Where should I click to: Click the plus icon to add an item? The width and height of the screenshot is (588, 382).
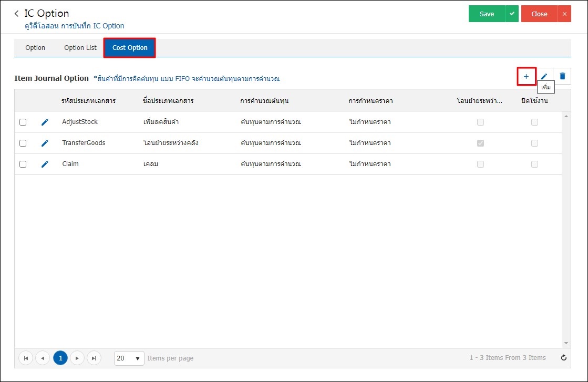526,77
